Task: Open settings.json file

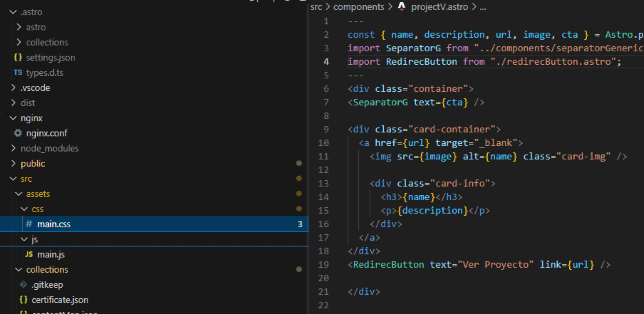Action: (x=51, y=58)
